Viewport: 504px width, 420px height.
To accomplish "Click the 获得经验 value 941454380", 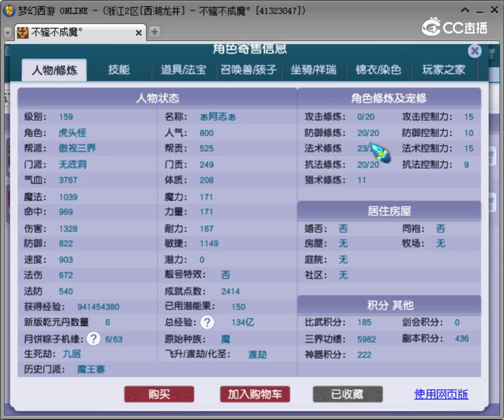I will click(x=98, y=307).
